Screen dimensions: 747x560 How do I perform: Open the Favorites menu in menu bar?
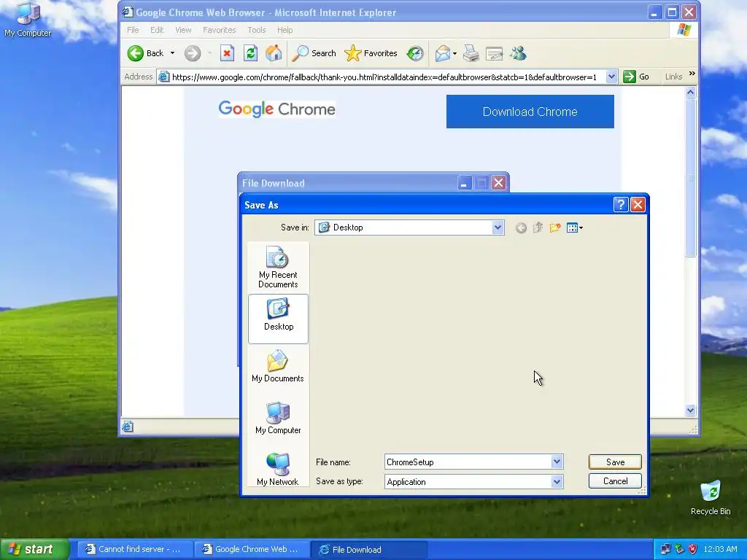(219, 30)
